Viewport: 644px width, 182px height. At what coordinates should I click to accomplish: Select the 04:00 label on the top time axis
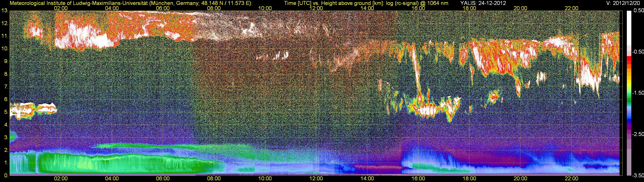point(112,8)
